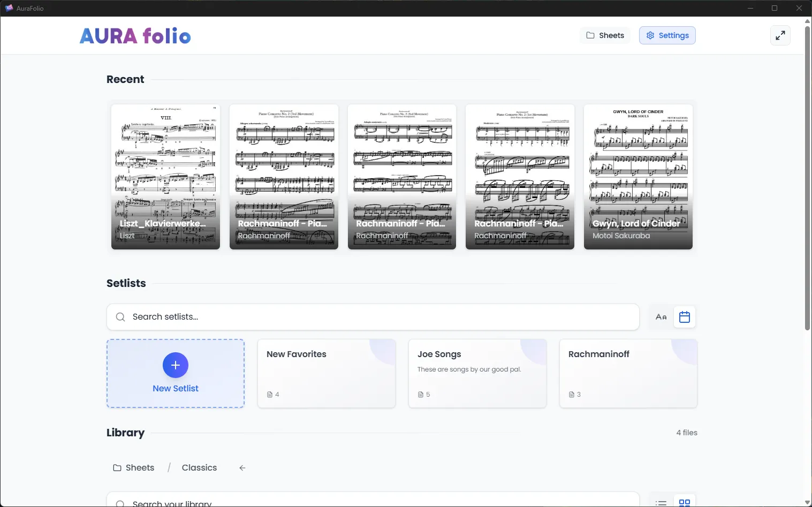Screen dimensions: 812x507
Task: Select the Classics breadcrumb entry
Action: tap(199, 467)
